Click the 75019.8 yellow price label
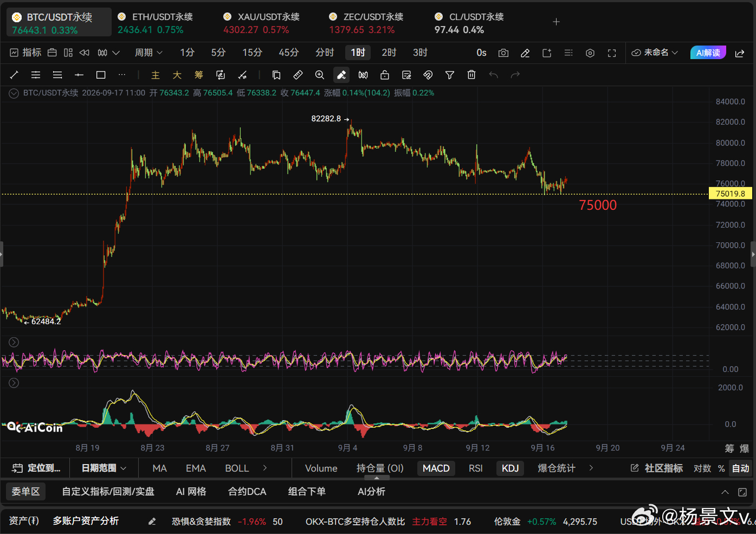The height and width of the screenshot is (534, 756). pyautogui.click(x=731, y=194)
